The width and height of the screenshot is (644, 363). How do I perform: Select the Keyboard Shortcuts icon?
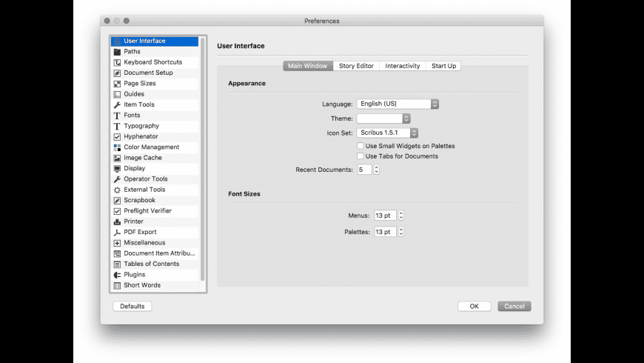[x=117, y=62]
